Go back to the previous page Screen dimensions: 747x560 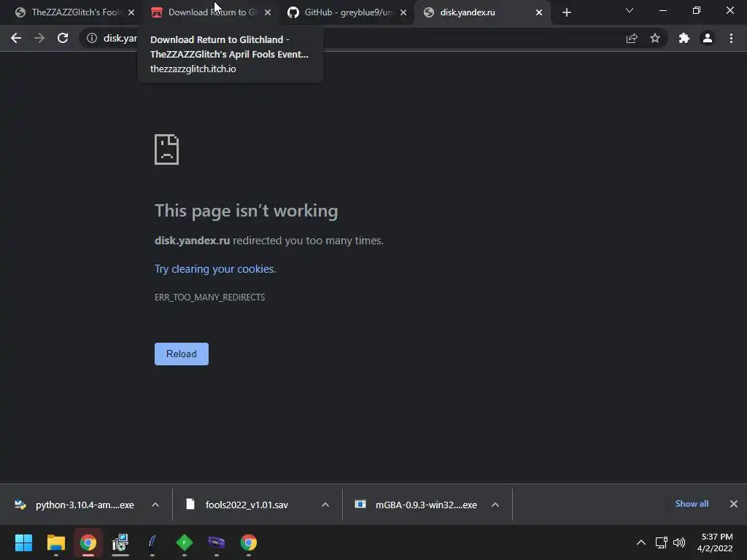click(16, 38)
